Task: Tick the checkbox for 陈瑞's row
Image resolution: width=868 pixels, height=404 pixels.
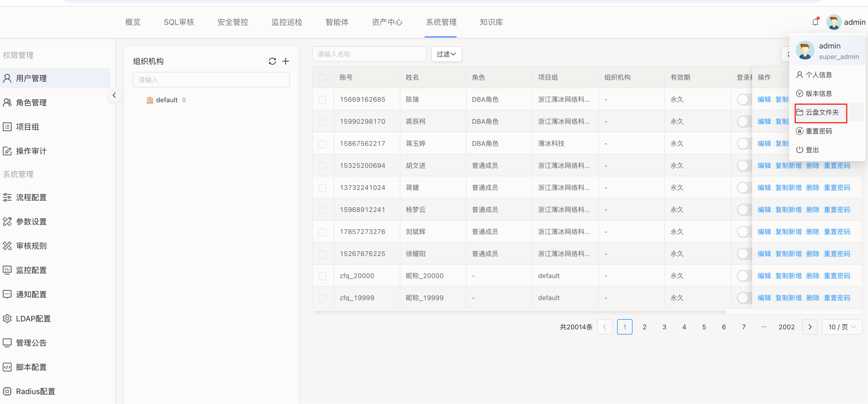Action: coord(323,100)
